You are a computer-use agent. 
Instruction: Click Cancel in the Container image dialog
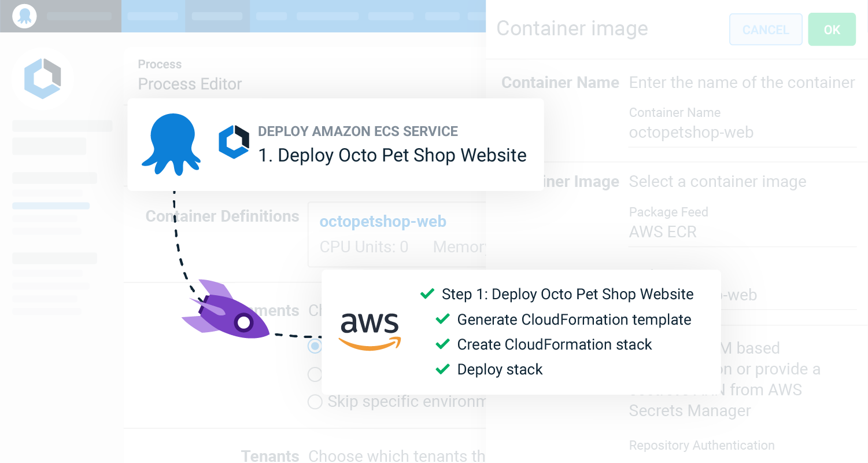765,30
